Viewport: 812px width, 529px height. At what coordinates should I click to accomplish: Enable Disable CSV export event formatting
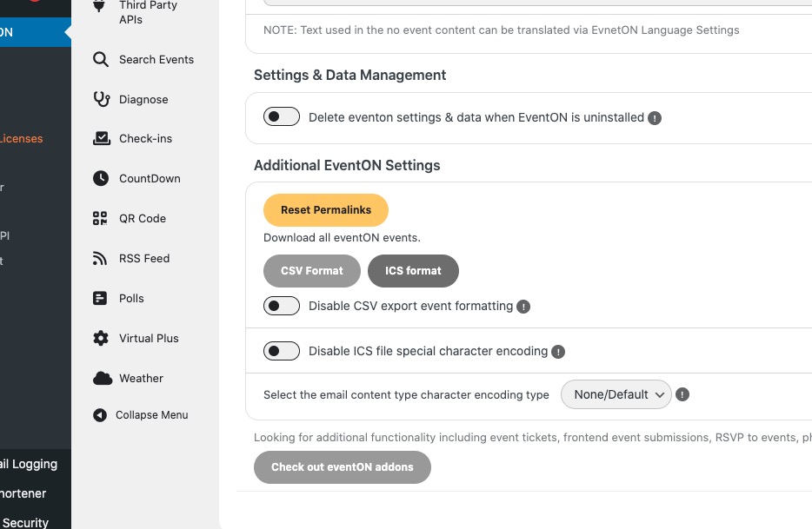pos(282,306)
